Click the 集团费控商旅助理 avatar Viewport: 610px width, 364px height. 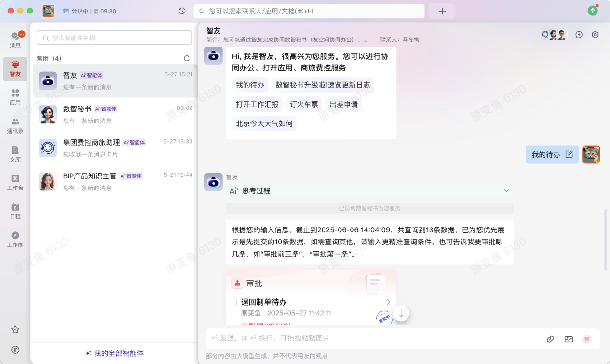(48, 148)
